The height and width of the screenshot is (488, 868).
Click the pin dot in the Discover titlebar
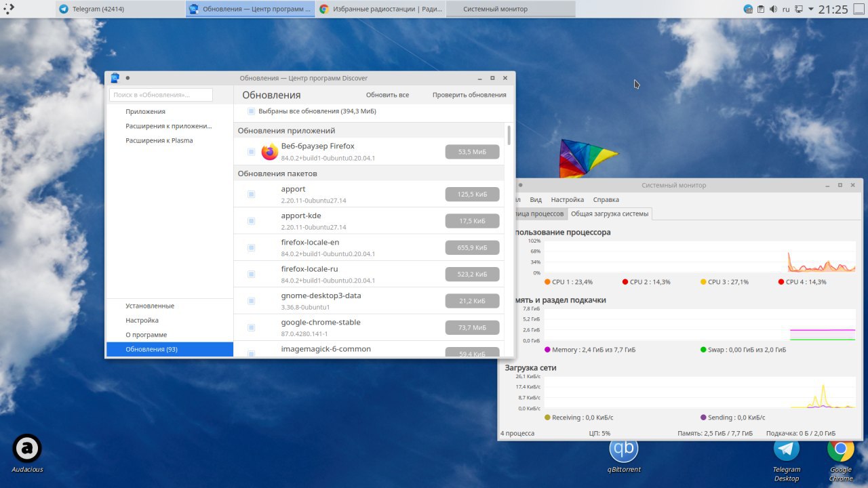tap(127, 78)
